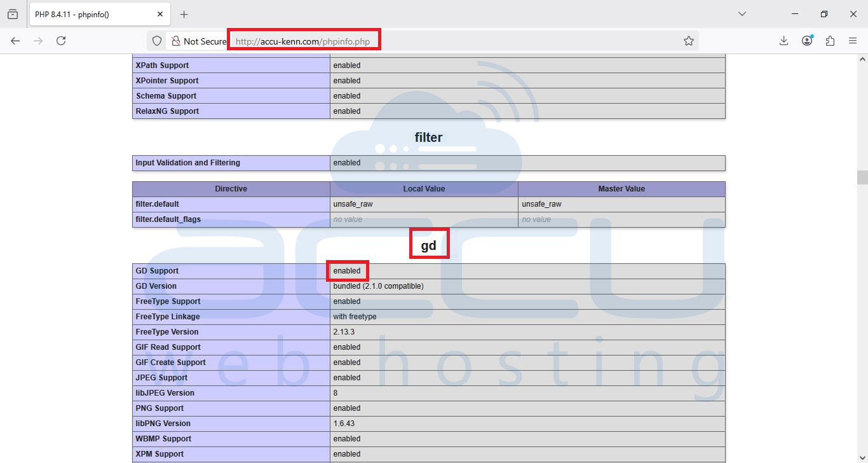
Task: Open the extensions puzzle-piece icon
Action: tap(830, 40)
